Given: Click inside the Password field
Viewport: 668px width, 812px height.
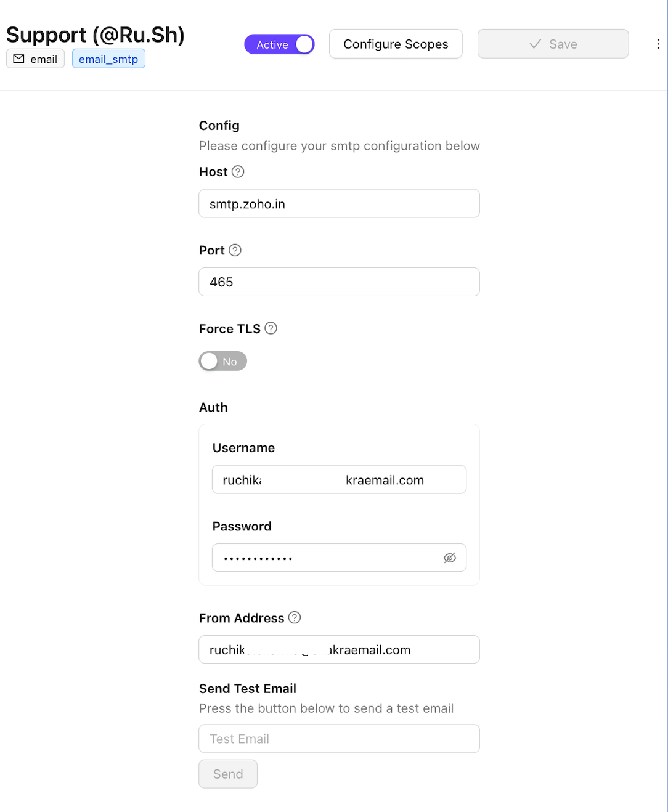Looking at the screenshot, I should click(x=327, y=558).
